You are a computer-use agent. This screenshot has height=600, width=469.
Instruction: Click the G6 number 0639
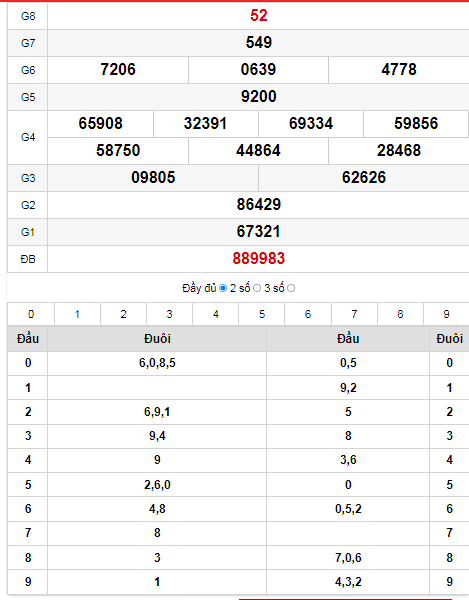[258, 70]
